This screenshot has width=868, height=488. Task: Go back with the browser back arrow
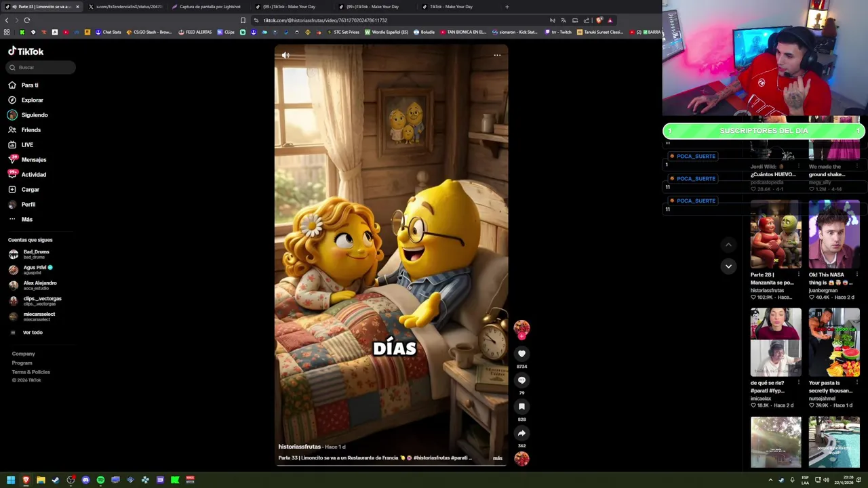(x=7, y=20)
